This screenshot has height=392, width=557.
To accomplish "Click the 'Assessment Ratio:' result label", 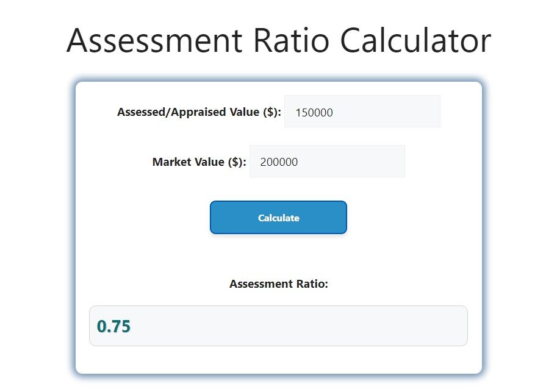I will [278, 283].
